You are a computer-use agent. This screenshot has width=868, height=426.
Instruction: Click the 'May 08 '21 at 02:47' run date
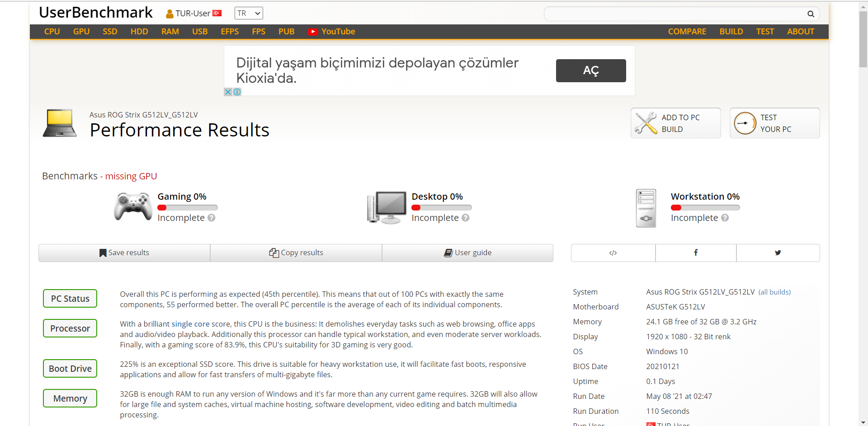click(x=679, y=397)
